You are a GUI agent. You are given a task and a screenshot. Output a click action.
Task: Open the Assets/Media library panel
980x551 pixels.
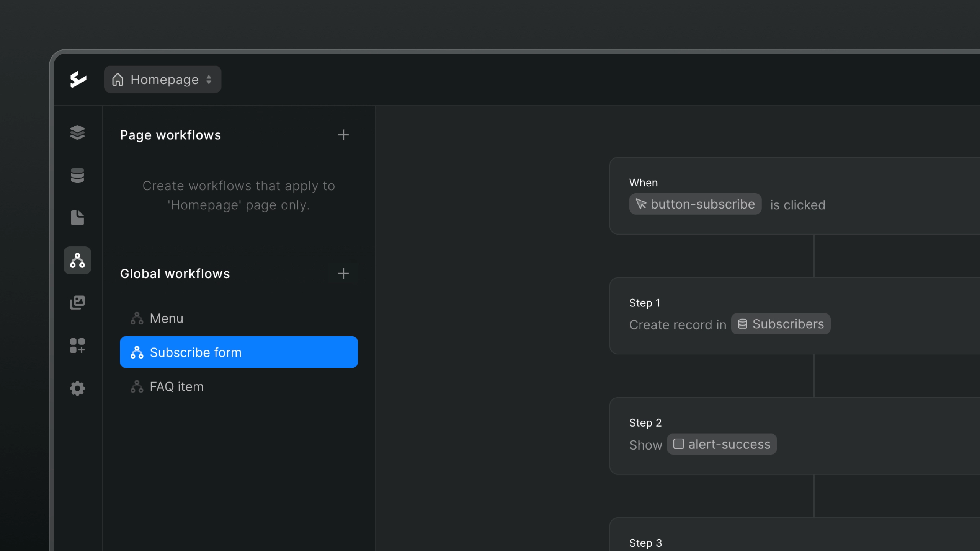pos(77,302)
